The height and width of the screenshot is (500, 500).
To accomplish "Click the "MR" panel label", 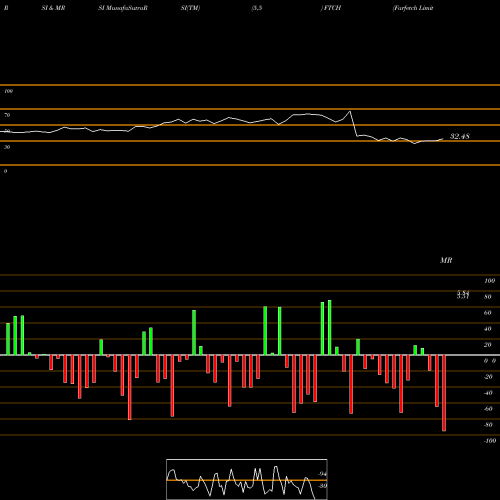I will [x=446, y=260].
